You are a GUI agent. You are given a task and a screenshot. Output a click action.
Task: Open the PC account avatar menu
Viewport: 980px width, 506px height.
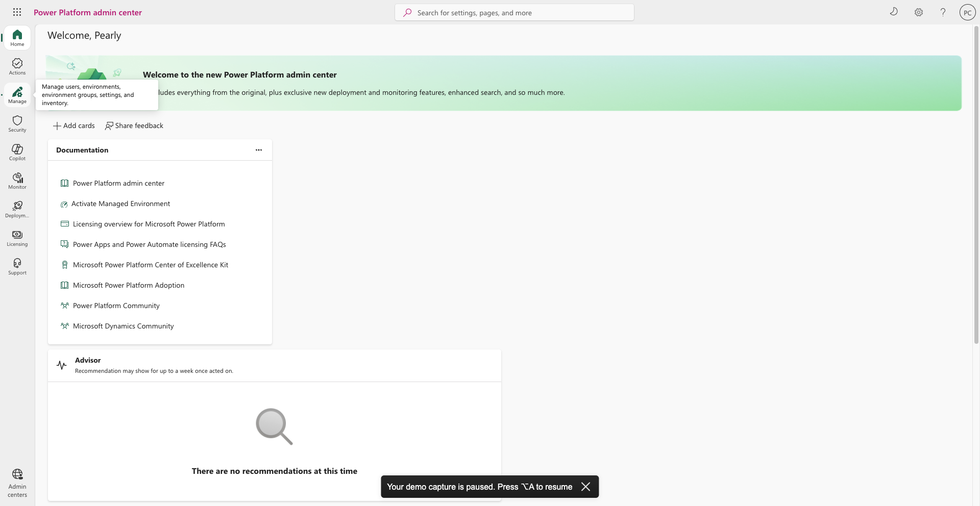967,12
